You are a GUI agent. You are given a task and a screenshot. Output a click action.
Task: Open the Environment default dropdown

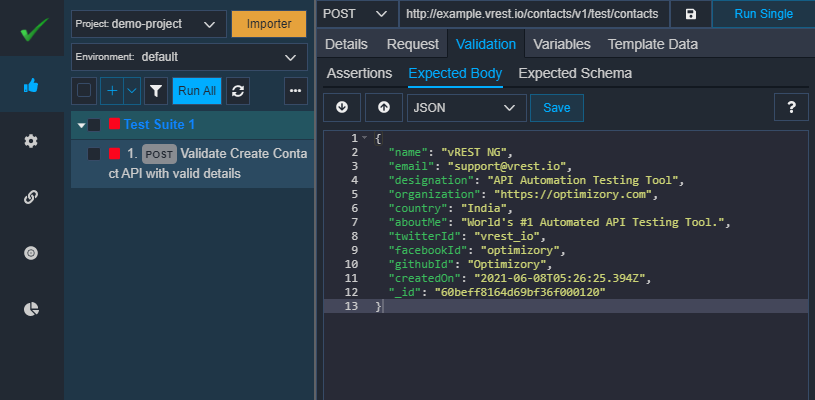[x=189, y=57]
